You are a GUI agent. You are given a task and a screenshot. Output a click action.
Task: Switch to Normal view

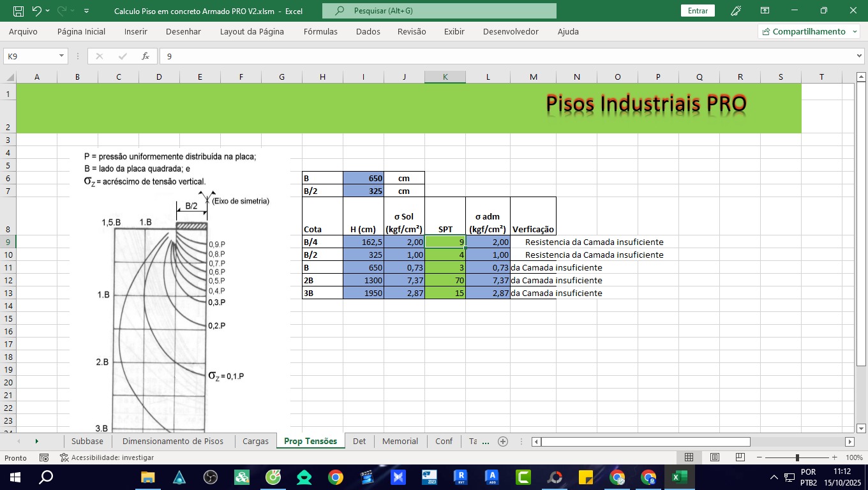click(x=689, y=457)
